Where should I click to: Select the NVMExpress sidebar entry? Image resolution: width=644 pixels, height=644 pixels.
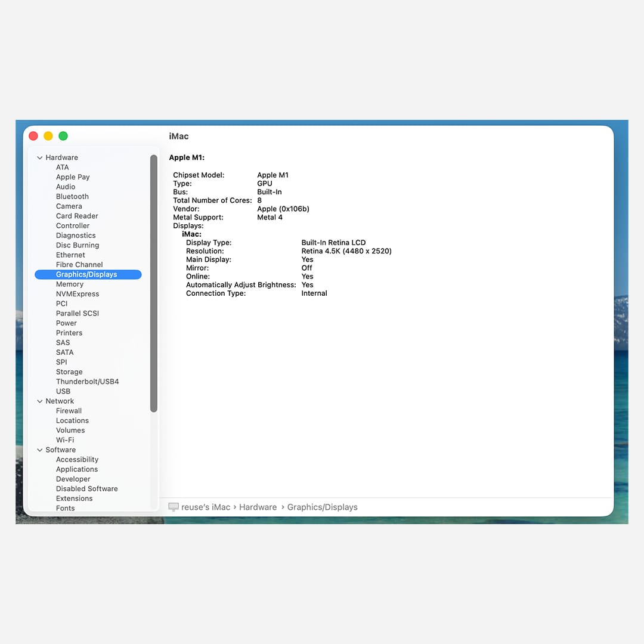point(78,294)
